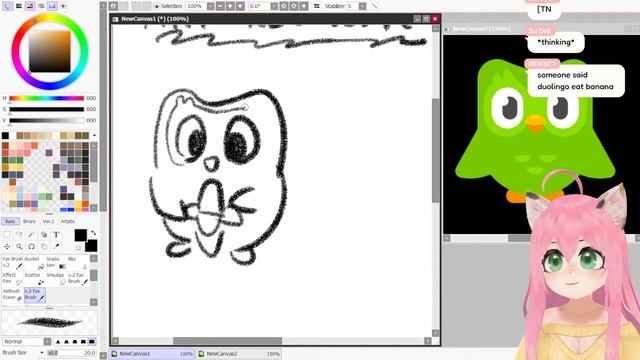
Task: Rotate the canvas counterclockwise
Action: (x=284, y=6)
